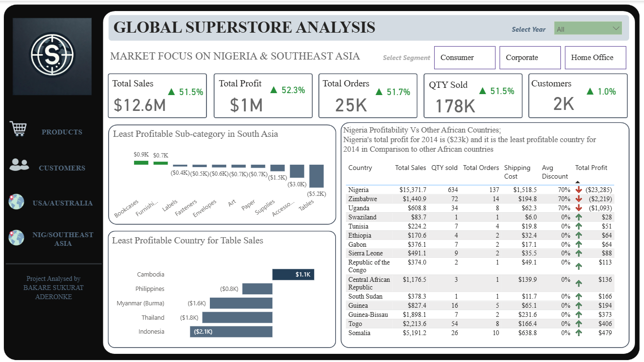Click the green triangle in Total Profit card
The image size is (644, 362).
(x=274, y=90)
